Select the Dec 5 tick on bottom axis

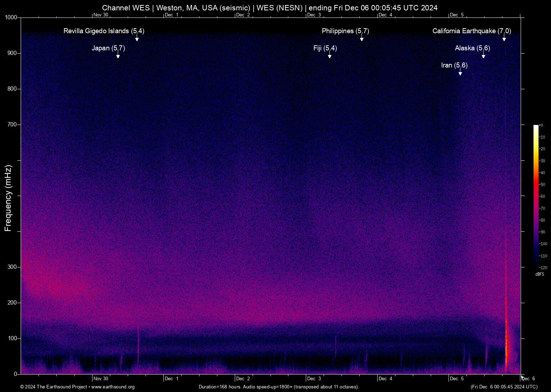tap(456, 378)
